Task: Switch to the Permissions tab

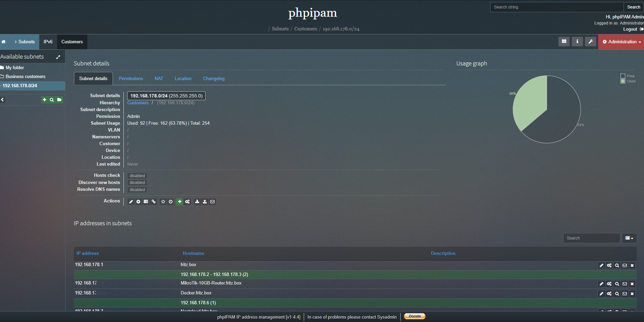Action: click(131, 79)
